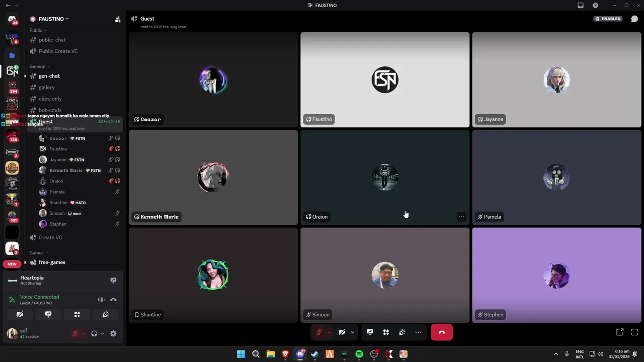
Task: Open Windows Start menu
Action: pyautogui.click(x=241, y=354)
